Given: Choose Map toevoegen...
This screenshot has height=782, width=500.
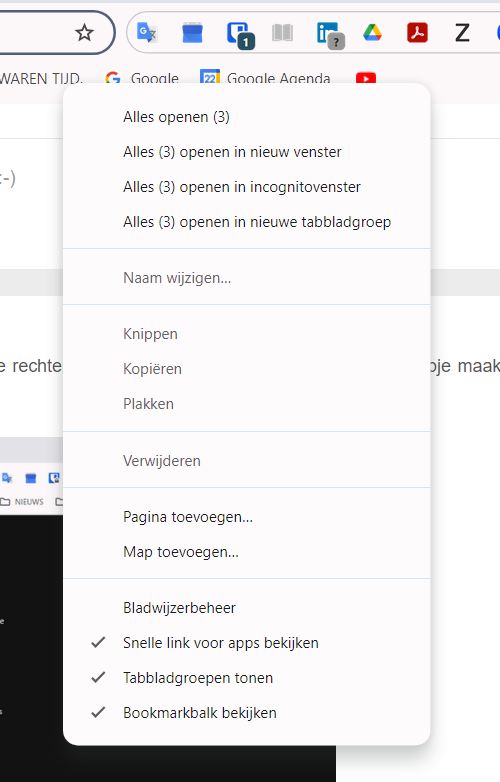Looking at the screenshot, I should coord(246,552).
